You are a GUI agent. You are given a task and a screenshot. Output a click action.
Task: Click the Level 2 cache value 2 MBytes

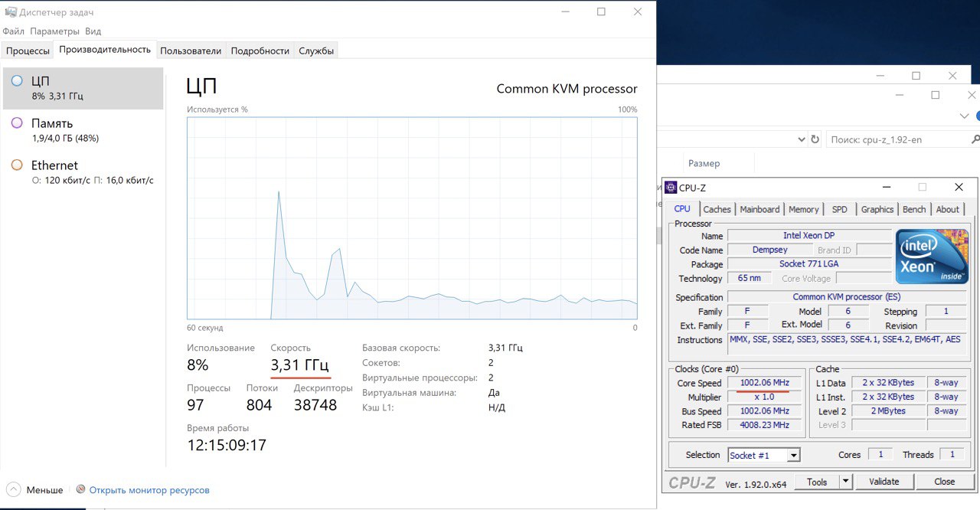coord(888,411)
